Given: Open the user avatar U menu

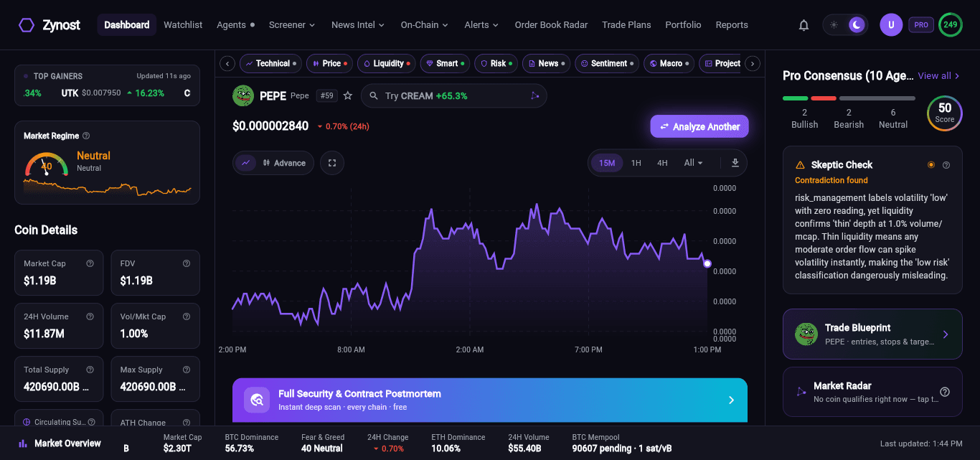Looking at the screenshot, I should click(891, 25).
